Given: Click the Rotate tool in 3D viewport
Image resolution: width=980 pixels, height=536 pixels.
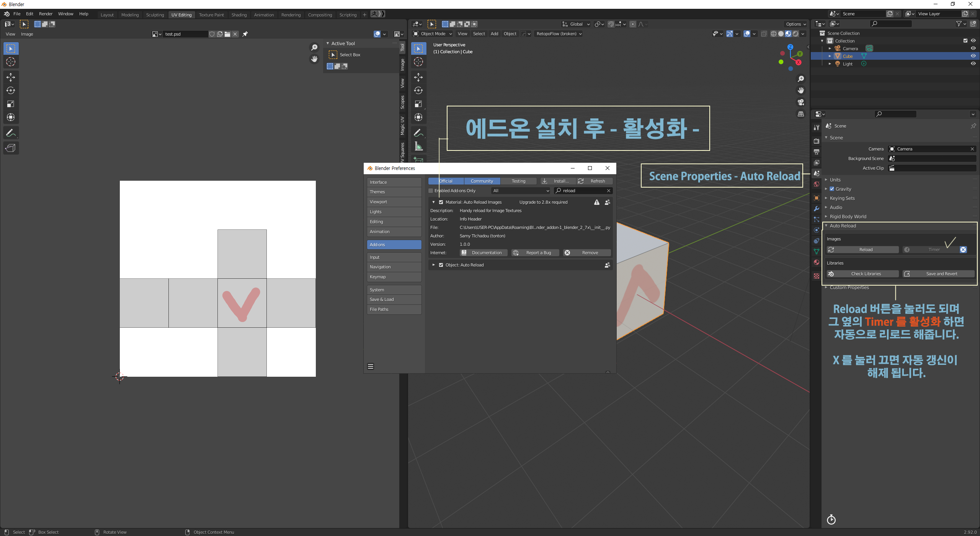Looking at the screenshot, I should pos(418,91).
